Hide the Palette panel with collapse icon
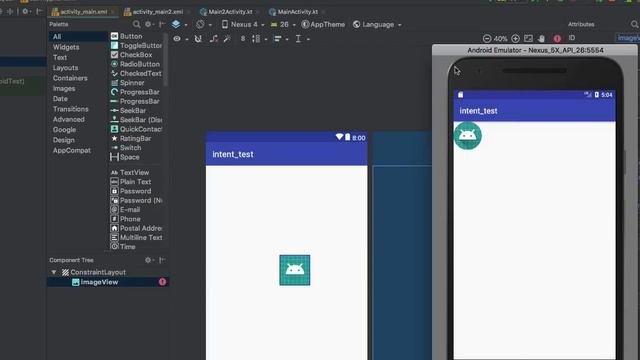 162,24
